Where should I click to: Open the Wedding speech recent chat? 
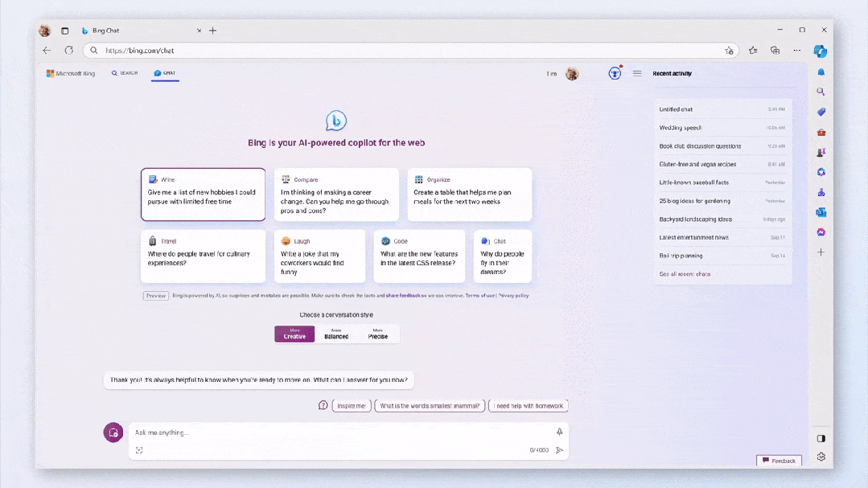click(722, 128)
